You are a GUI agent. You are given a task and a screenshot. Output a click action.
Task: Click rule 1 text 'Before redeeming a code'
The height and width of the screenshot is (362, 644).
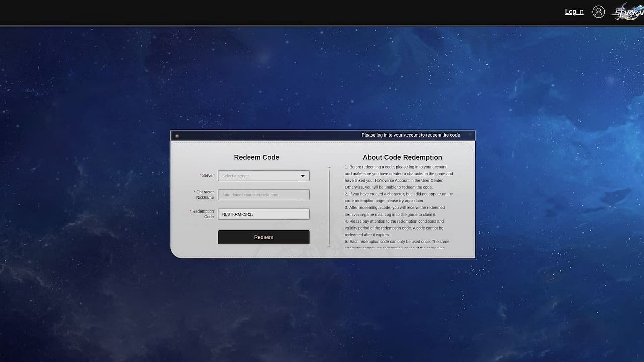399,177
